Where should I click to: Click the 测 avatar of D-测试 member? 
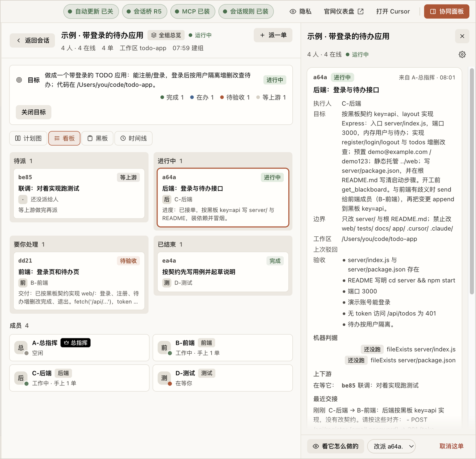point(164,378)
